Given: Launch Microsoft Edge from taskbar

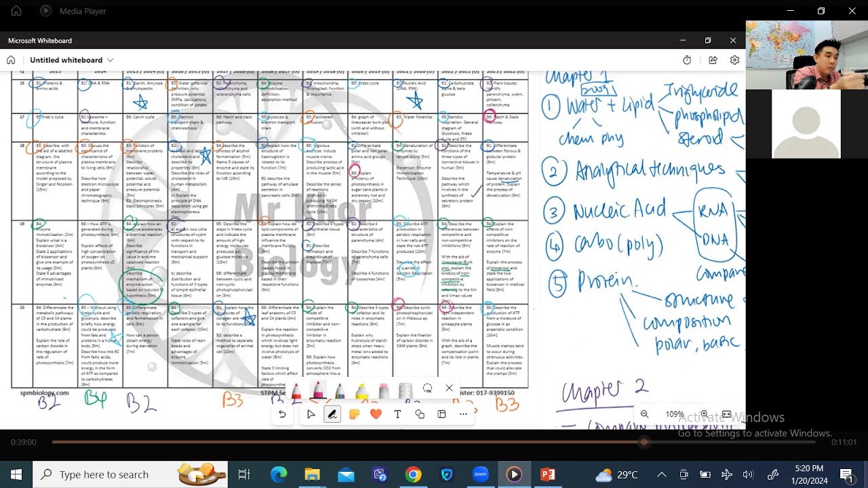Looking at the screenshot, I should [x=279, y=474].
